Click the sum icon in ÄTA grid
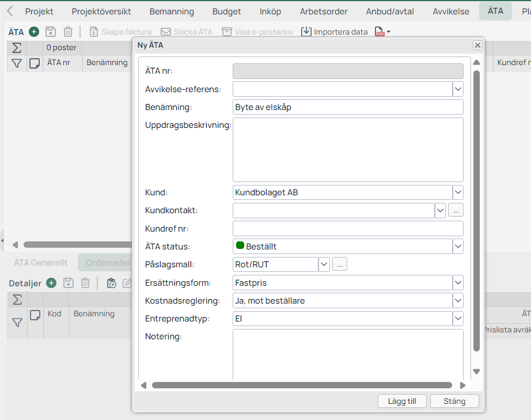This screenshot has width=531, height=420. 17,48
